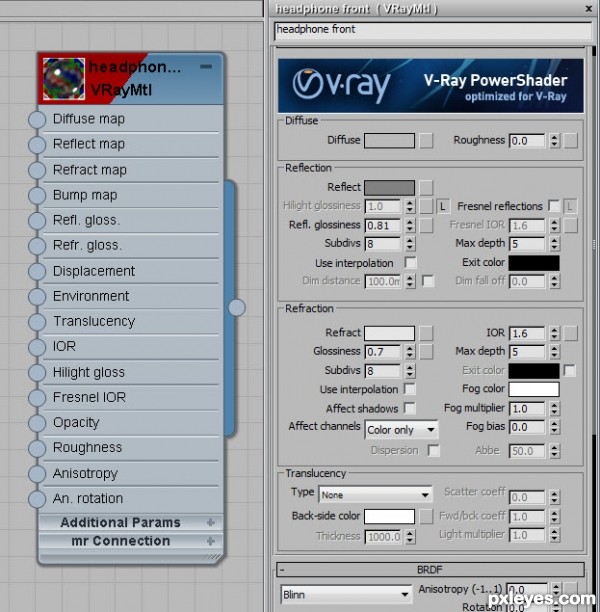The width and height of the screenshot is (600, 612).
Task: Click the headphone front material name field
Action: click(433, 30)
